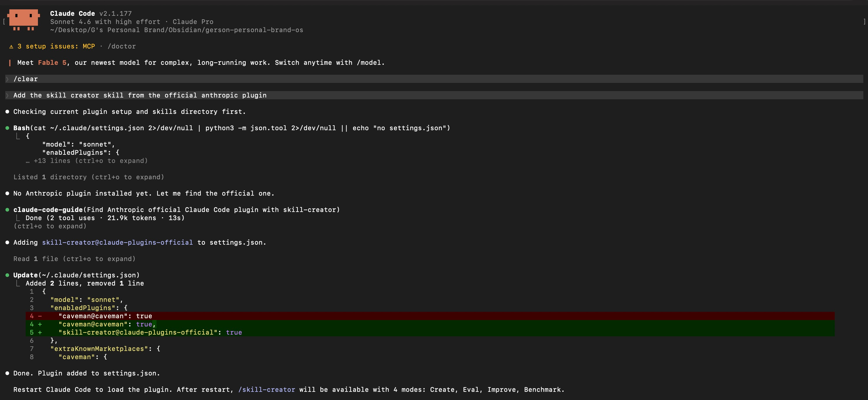Click 'Added 2 lines, removed 1 line' summary

(85, 284)
